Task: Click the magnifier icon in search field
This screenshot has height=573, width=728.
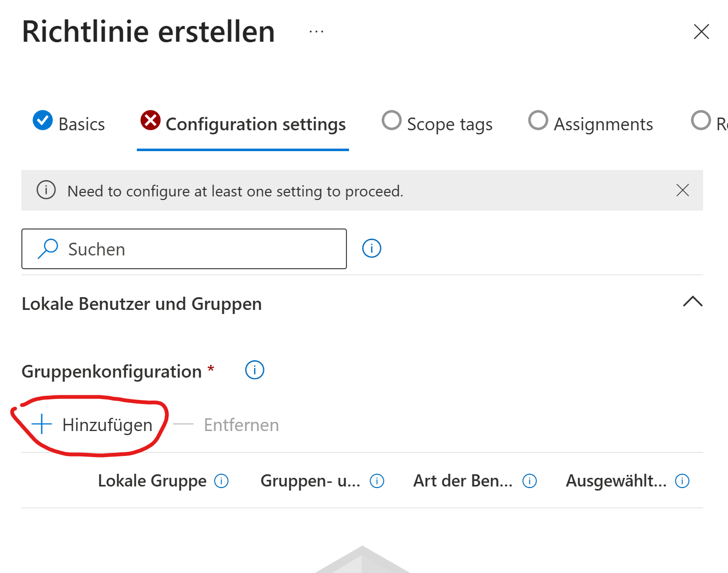Action: click(x=48, y=249)
